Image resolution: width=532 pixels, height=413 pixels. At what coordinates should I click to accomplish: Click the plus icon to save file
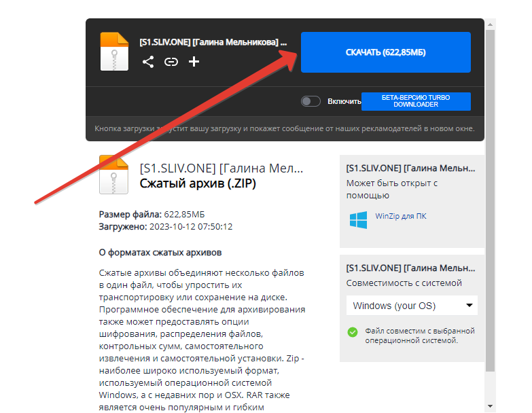[x=194, y=62]
